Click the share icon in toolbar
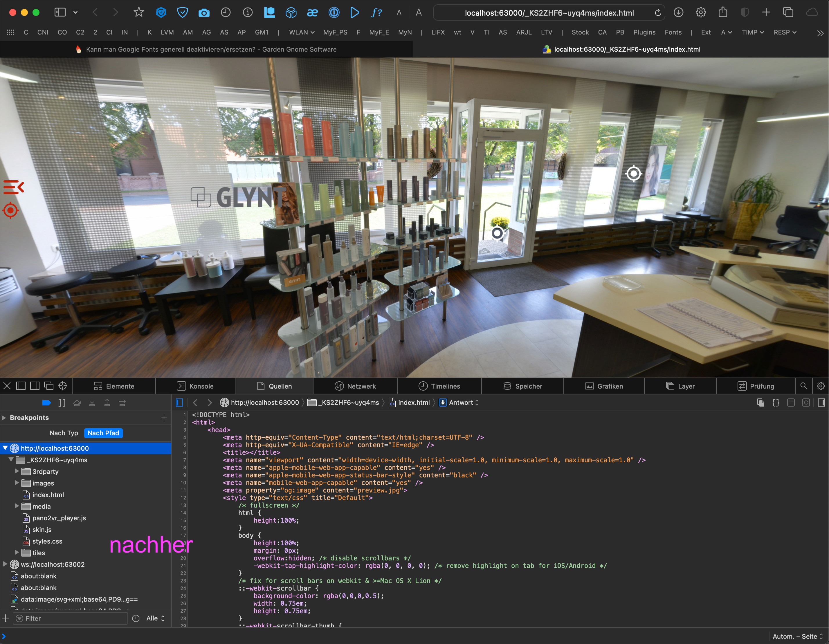The image size is (829, 644). click(x=723, y=12)
